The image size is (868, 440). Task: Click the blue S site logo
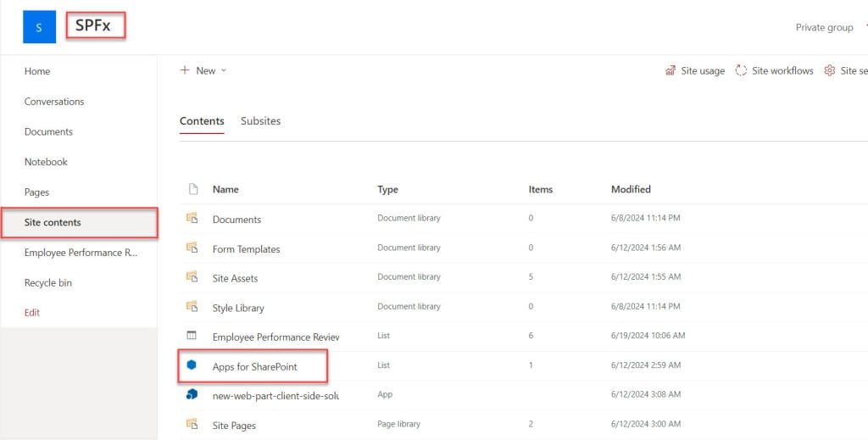click(39, 26)
